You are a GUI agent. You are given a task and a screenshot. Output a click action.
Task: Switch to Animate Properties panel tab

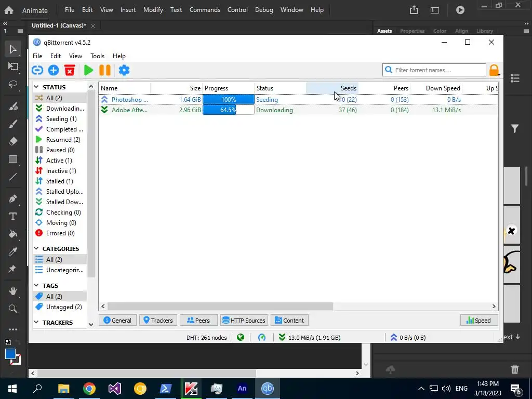[412, 31]
